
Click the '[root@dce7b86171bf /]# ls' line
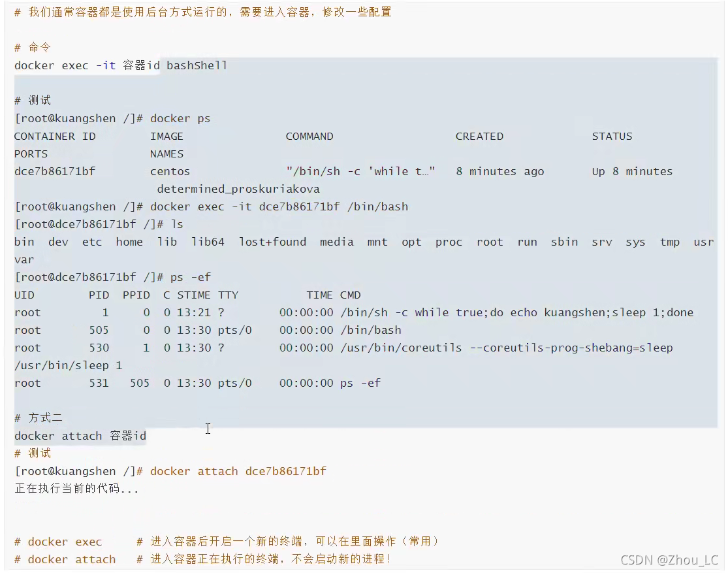point(99,225)
